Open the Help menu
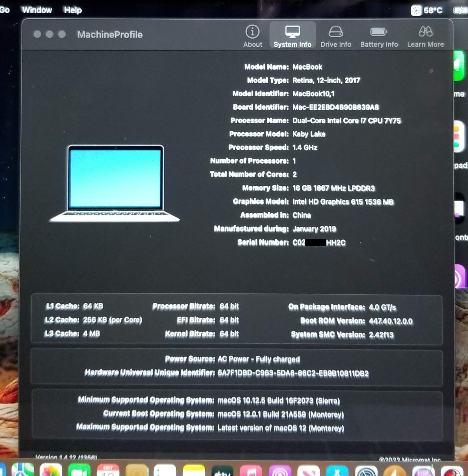 pyautogui.click(x=73, y=10)
